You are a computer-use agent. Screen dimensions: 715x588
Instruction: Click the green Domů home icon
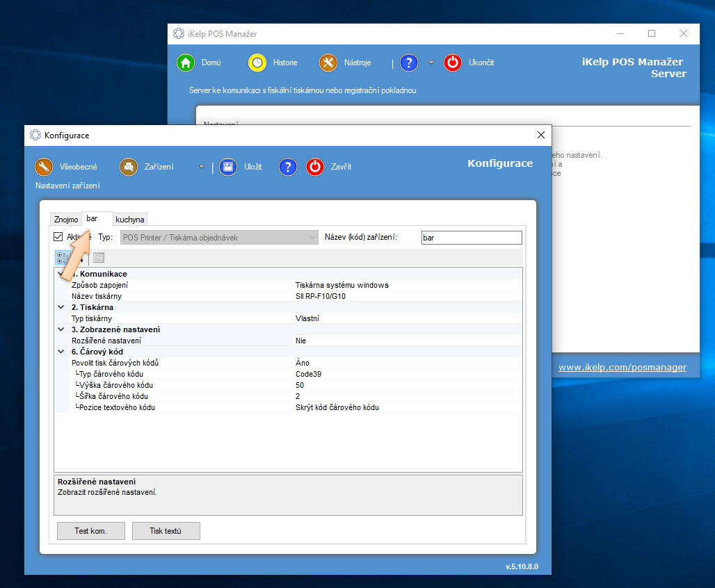(185, 63)
